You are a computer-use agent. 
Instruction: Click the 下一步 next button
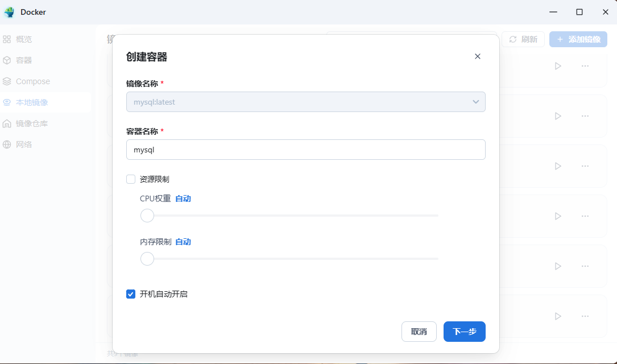pos(464,331)
